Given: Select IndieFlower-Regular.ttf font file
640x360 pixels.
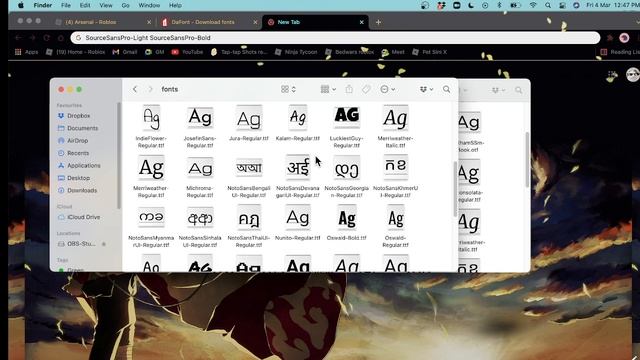Looking at the screenshot, I should pos(151,127).
